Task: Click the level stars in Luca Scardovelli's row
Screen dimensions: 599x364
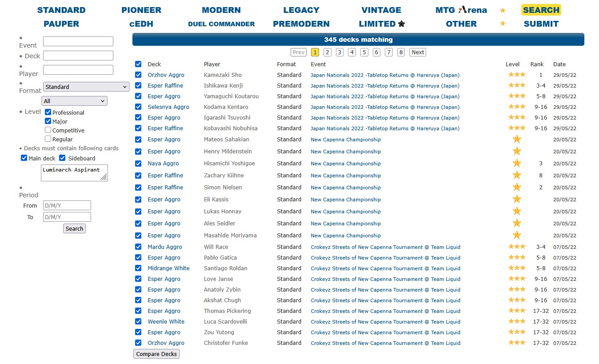Action: [517, 321]
